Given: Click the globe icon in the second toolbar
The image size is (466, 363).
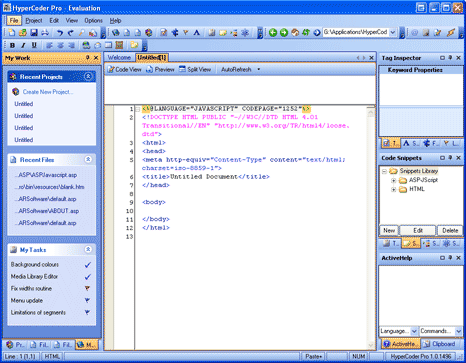Looking at the screenshot, I should tap(116, 33).
